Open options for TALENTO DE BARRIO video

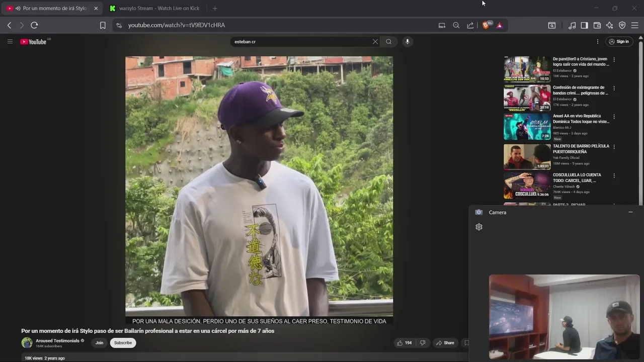pyautogui.click(x=614, y=147)
